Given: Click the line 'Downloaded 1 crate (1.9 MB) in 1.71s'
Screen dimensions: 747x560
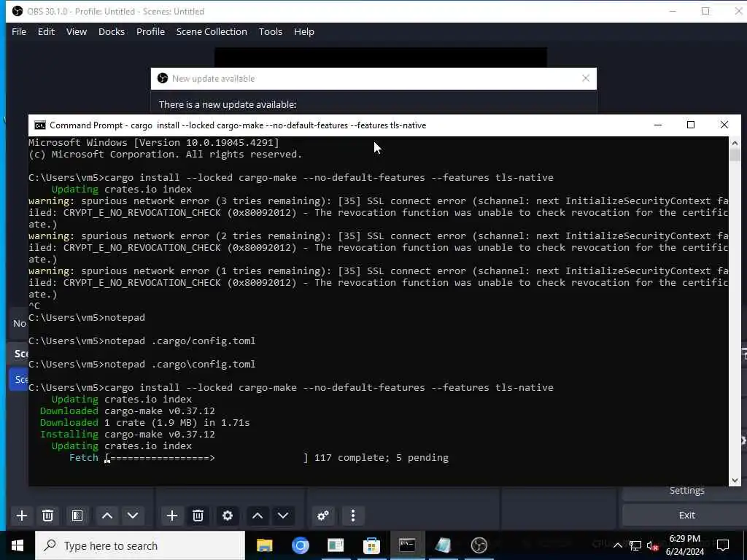Looking at the screenshot, I should coord(145,422).
